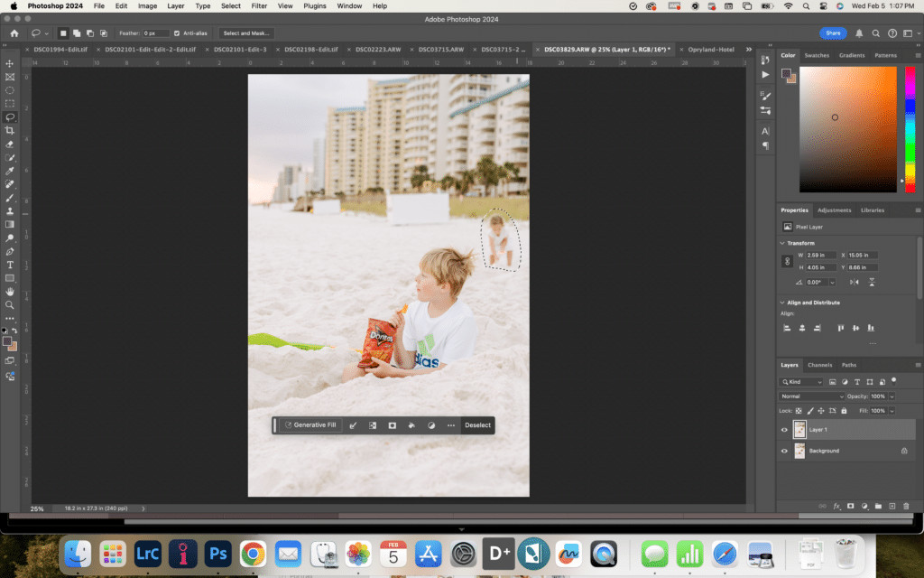Toggle link between width and height
Screen dimensions: 924x578
[x=787, y=261]
